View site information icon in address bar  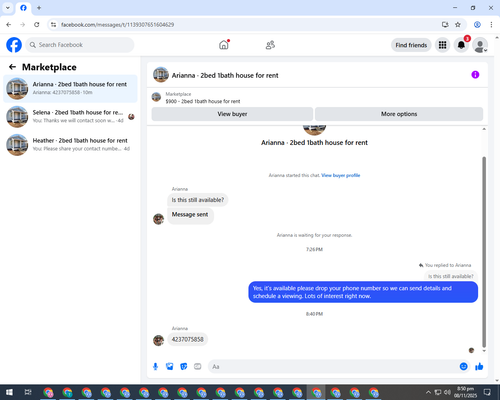click(53, 25)
